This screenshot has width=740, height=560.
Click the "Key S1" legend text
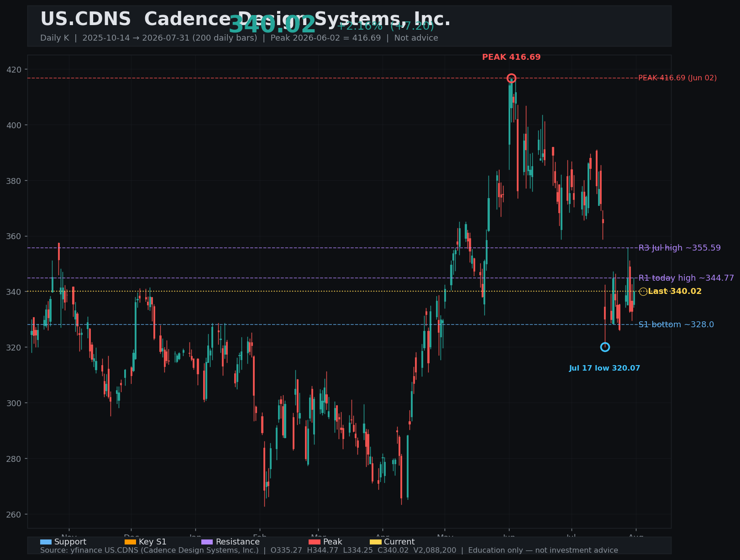click(152, 542)
